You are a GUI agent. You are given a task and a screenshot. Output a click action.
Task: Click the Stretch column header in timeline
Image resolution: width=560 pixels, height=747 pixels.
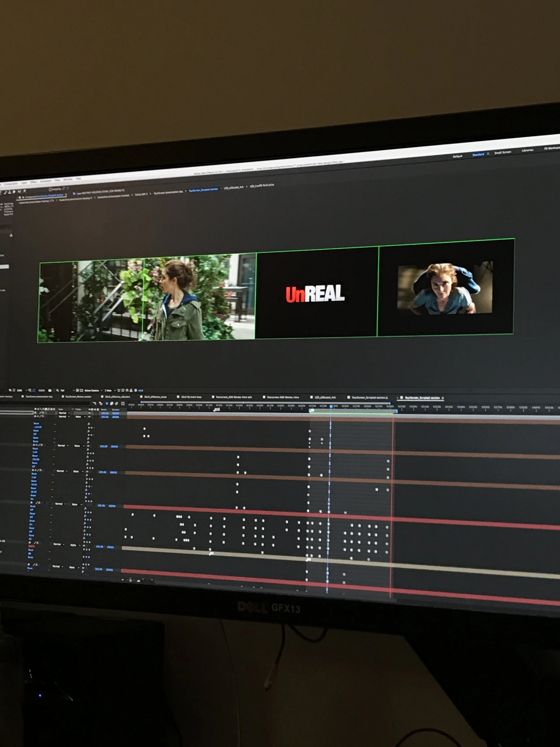pos(104,410)
